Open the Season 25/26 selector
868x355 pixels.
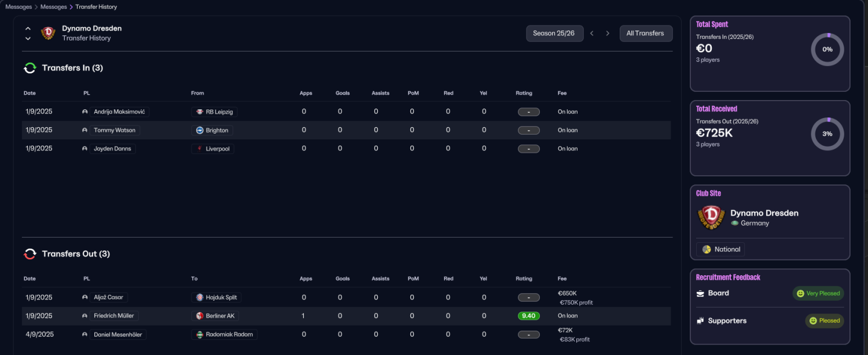click(554, 34)
